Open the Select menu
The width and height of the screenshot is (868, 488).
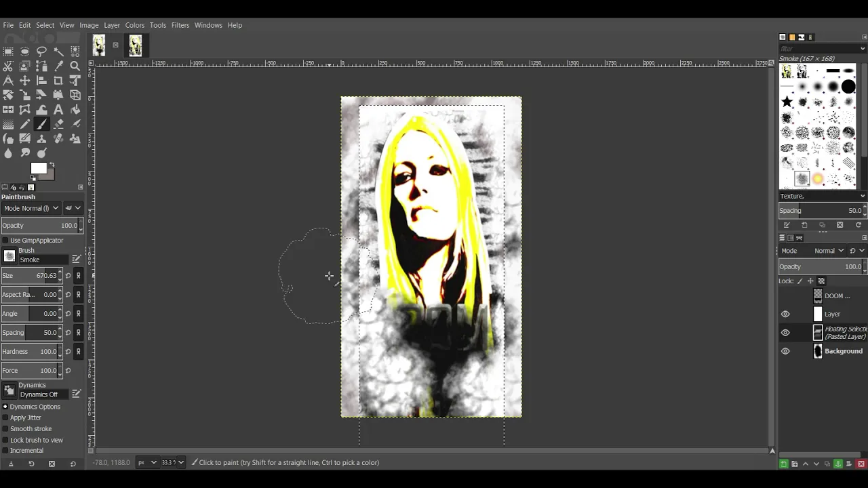(45, 25)
